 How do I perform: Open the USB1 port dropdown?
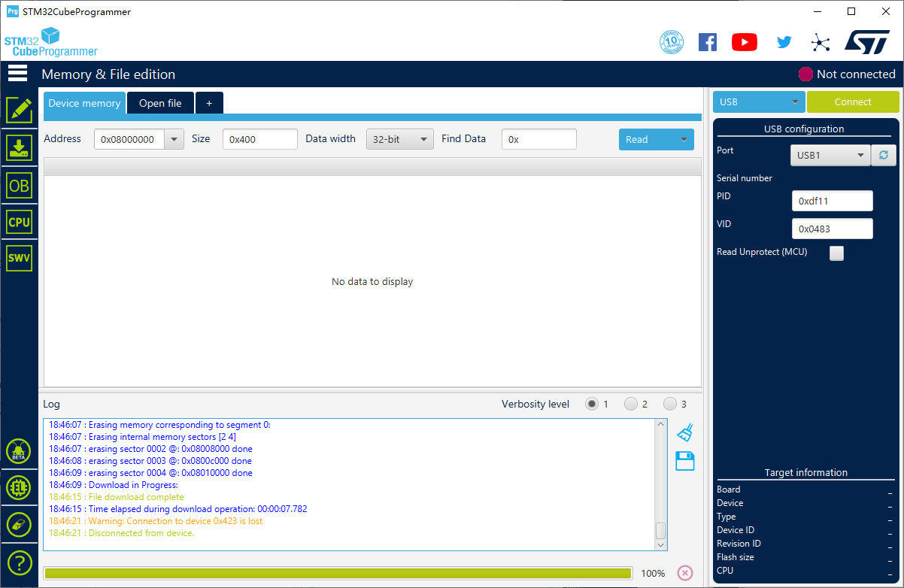point(830,155)
